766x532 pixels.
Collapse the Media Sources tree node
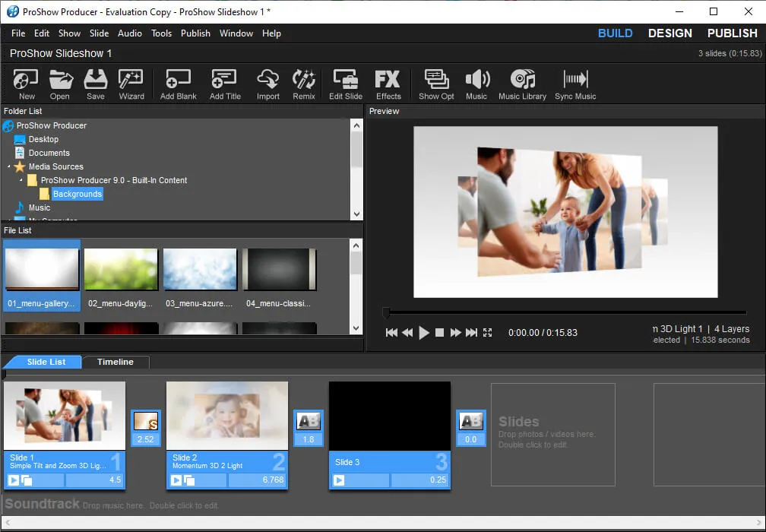8,166
